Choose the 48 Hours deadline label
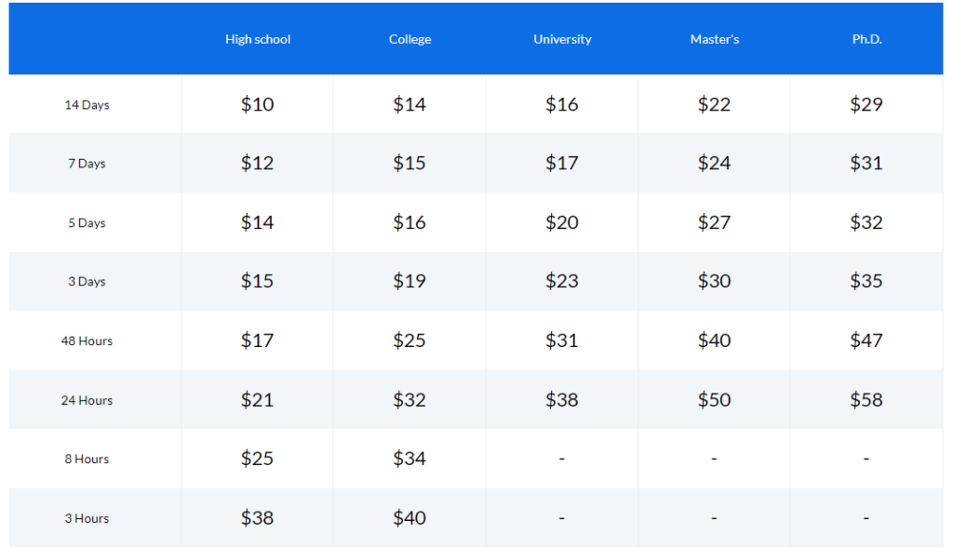The height and width of the screenshot is (560, 953). (87, 341)
